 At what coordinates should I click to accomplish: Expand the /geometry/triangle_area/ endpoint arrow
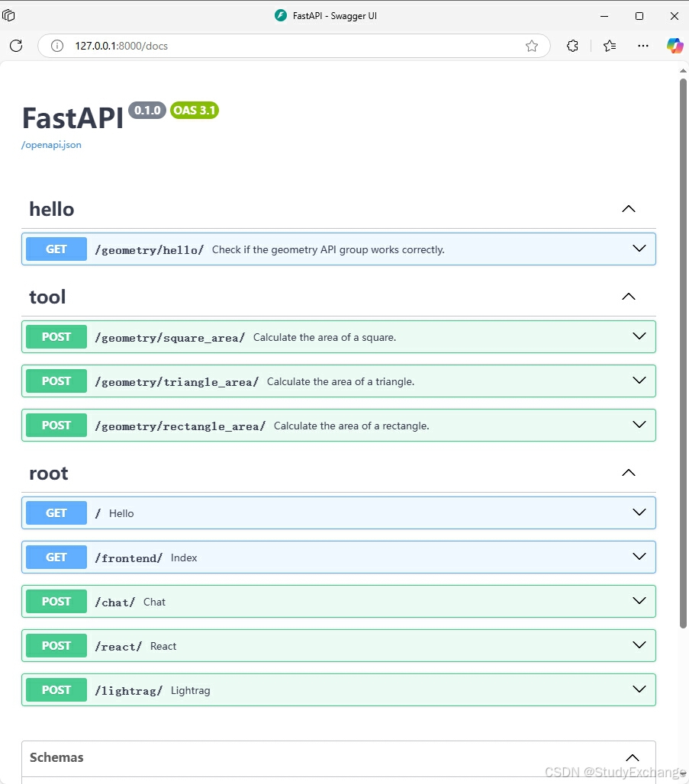click(639, 381)
